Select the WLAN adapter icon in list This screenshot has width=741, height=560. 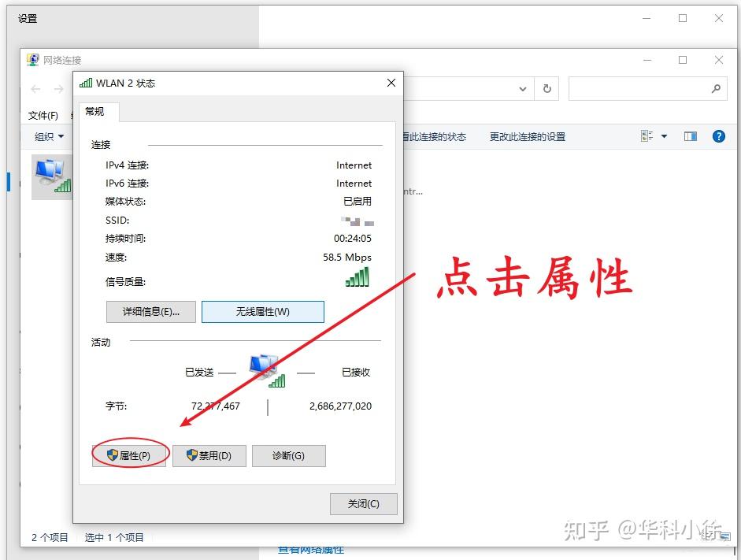(x=52, y=176)
